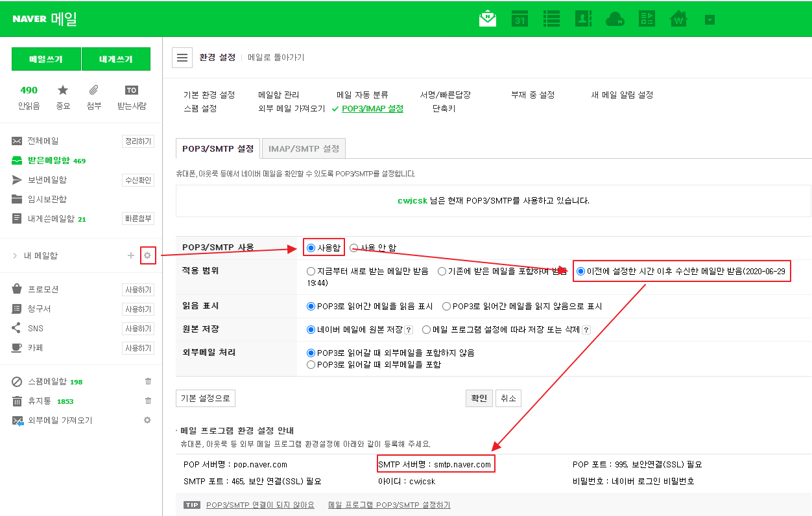The height and width of the screenshot is (516, 812).
Task: Empty trash with icon beside 휴지통
Action: tap(148, 401)
